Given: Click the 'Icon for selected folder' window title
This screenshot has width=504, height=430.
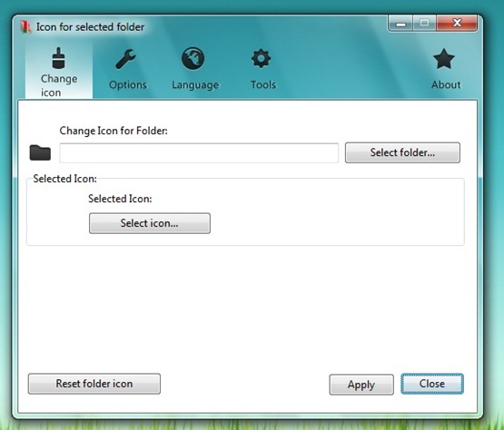Looking at the screenshot, I should 90,27.
